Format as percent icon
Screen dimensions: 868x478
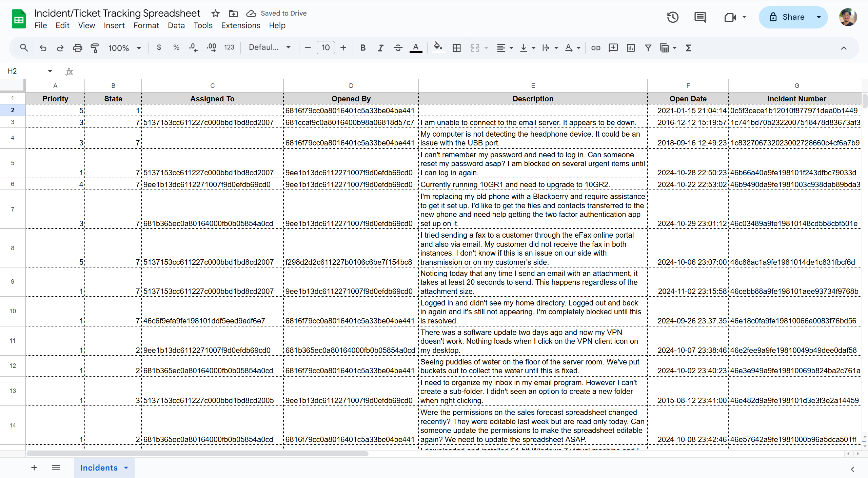[x=176, y=47]
